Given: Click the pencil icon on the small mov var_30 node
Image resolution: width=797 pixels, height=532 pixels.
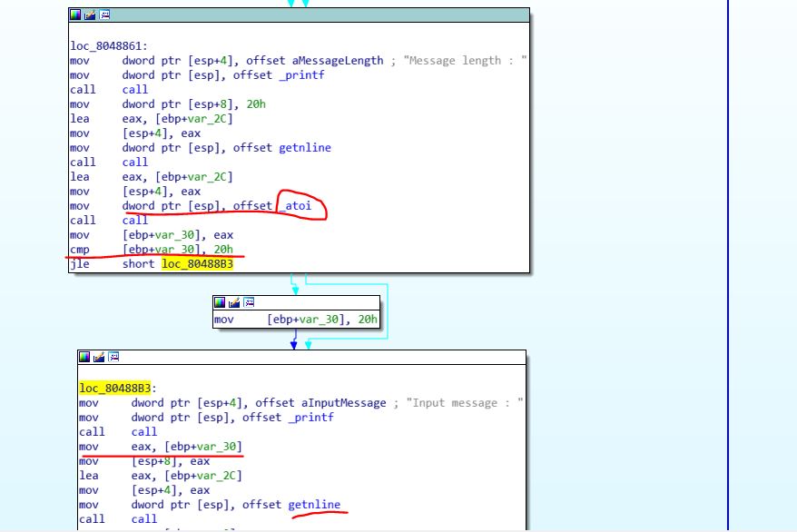Looking at the screenshot, I should [x=234, y=303].
